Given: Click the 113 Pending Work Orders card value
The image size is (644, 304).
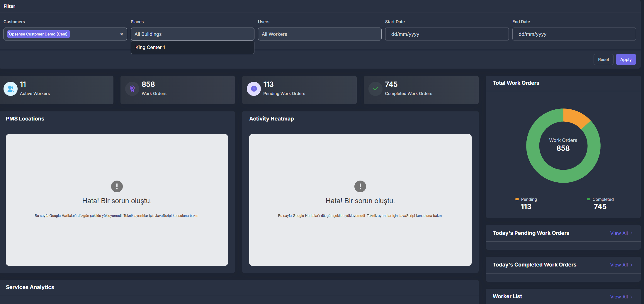Looking at the screenshot, I should click(x=268, y=84).
